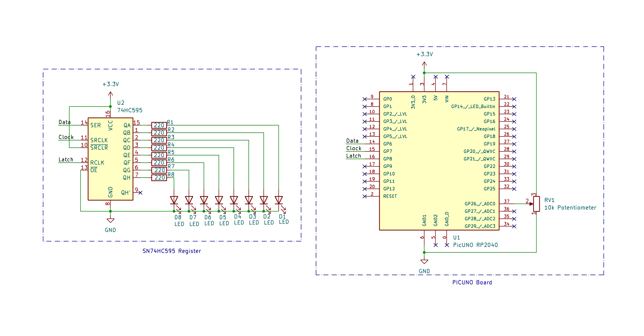Select resistor R1 with value 220

pyautogui.click(x=159, y=125)
